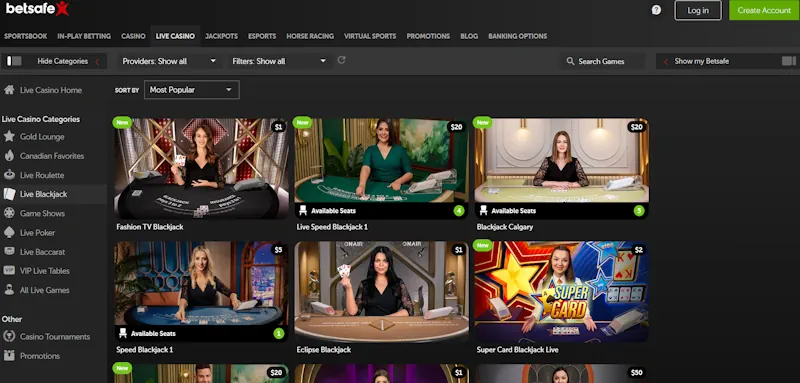Click the Create Account button
Screen dimensions: 800x383
coord(764,10)
